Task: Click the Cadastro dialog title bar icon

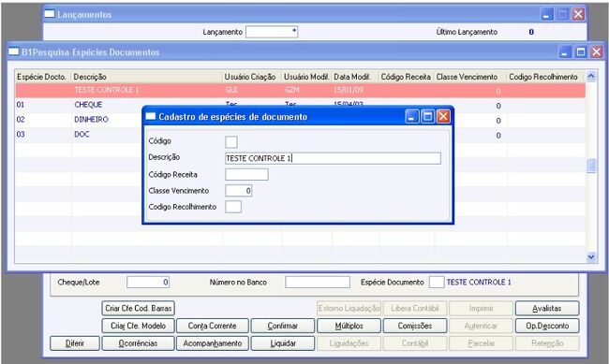Action: tap(151, 116)
